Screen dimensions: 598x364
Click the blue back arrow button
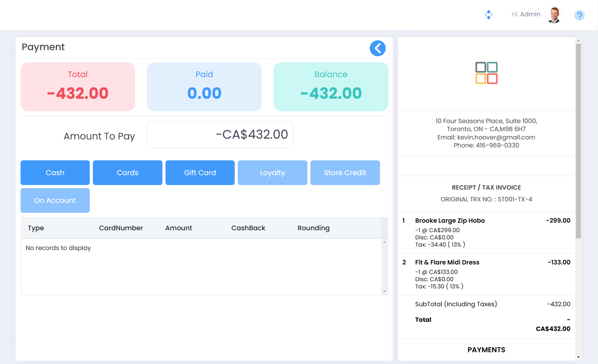pos(377,48)
